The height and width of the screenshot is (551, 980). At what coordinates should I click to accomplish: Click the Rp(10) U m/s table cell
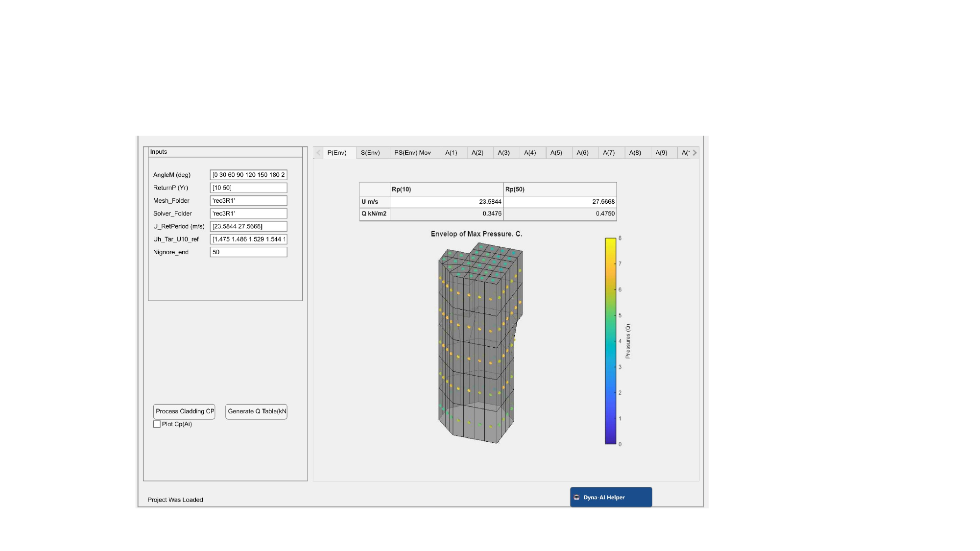(446, 202)
